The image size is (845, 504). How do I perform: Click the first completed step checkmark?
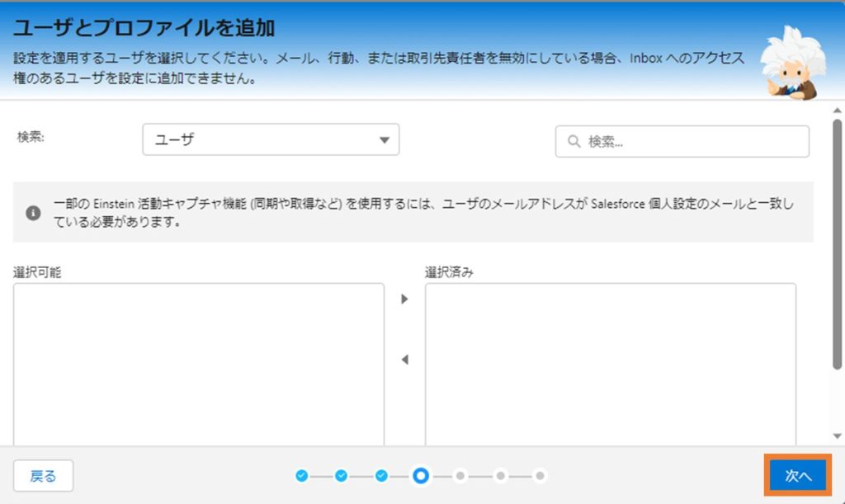[x=302, y=475]
